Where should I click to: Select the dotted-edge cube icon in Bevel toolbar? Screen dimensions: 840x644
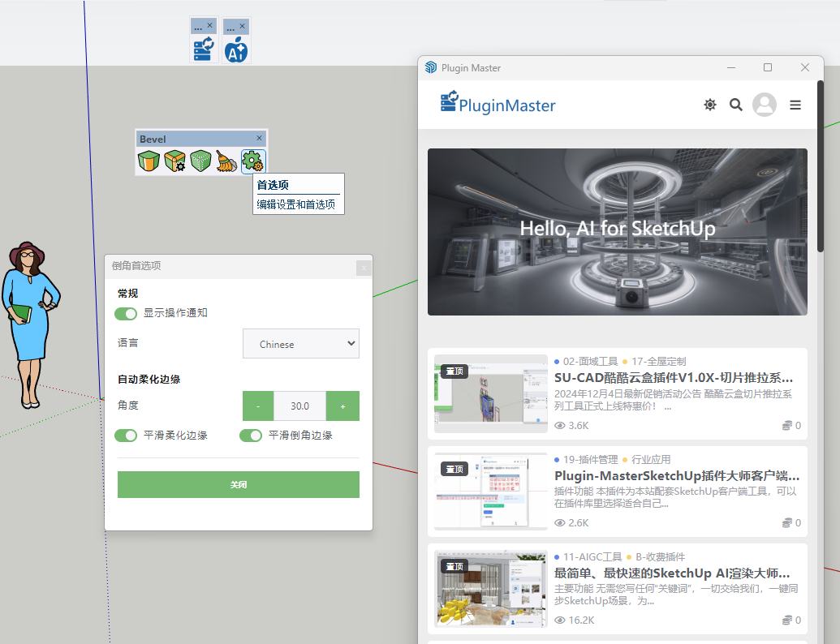point(200,161)
